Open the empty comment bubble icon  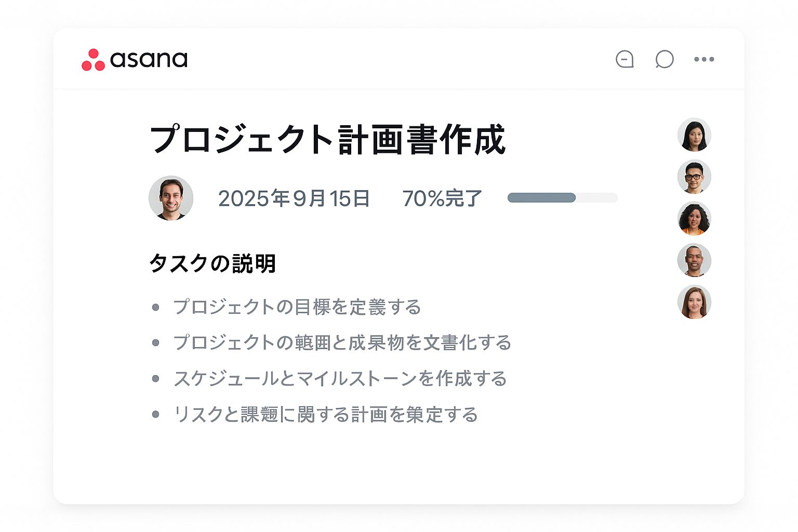[664, 59]
